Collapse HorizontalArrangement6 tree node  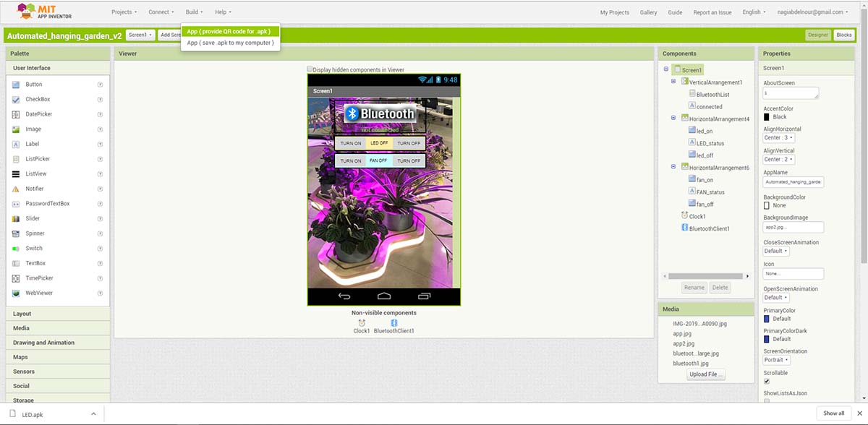[673, 167]
